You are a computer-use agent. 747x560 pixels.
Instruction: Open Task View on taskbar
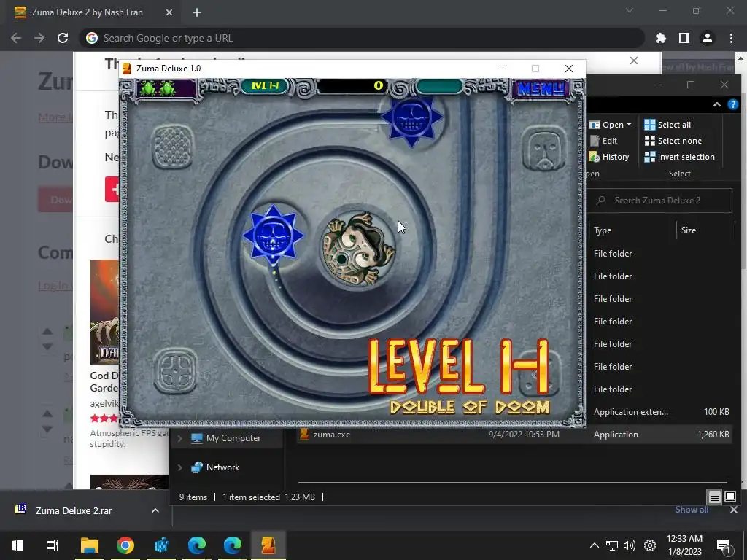[53, 545]
